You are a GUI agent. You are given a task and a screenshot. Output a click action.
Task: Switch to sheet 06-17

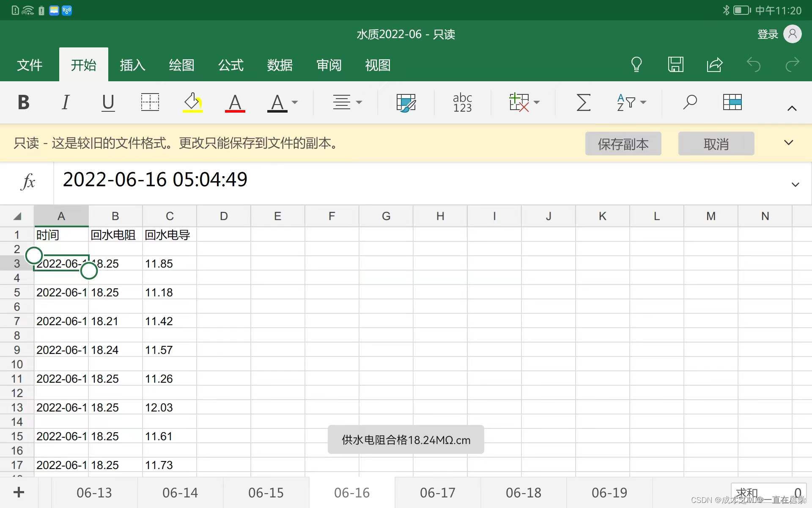pyautogui.click(x=438, y=493)
